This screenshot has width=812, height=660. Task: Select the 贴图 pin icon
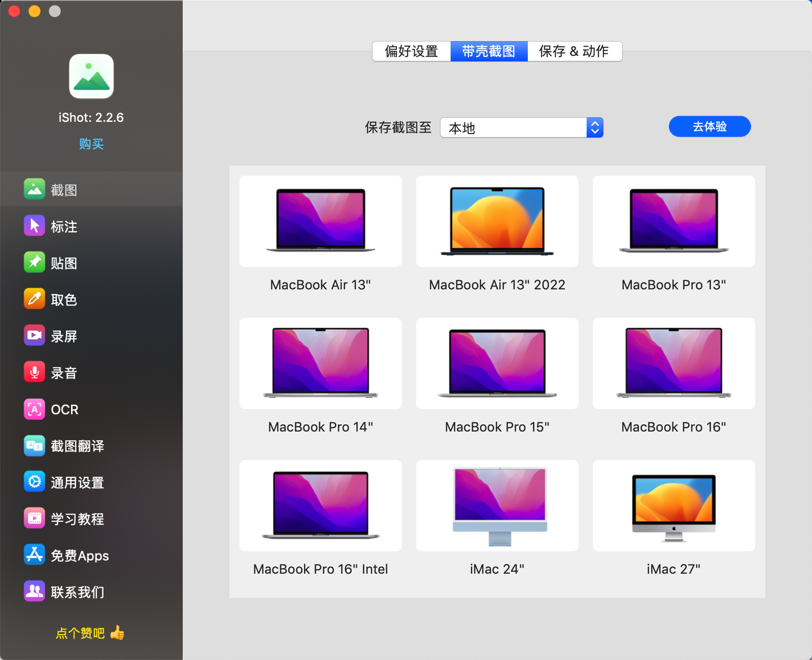[34, 262]
